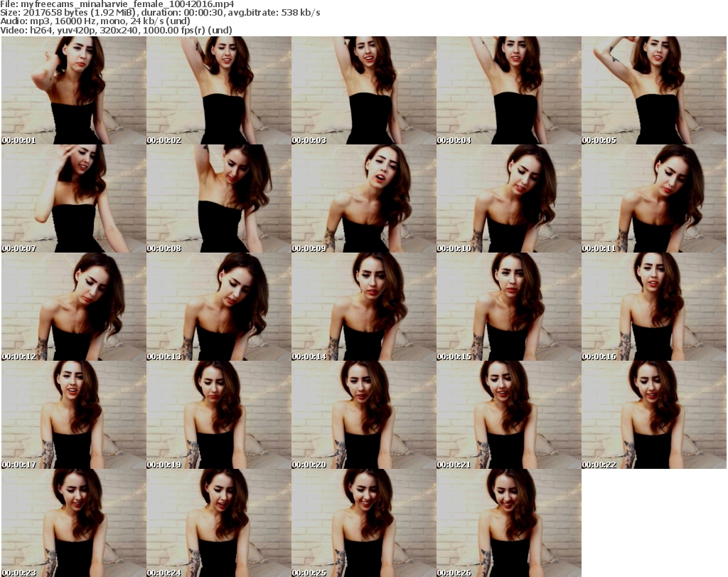Choose the thumbnail frame stamped 00:00:21
The image size is (728, 577).
pos(508,415)
